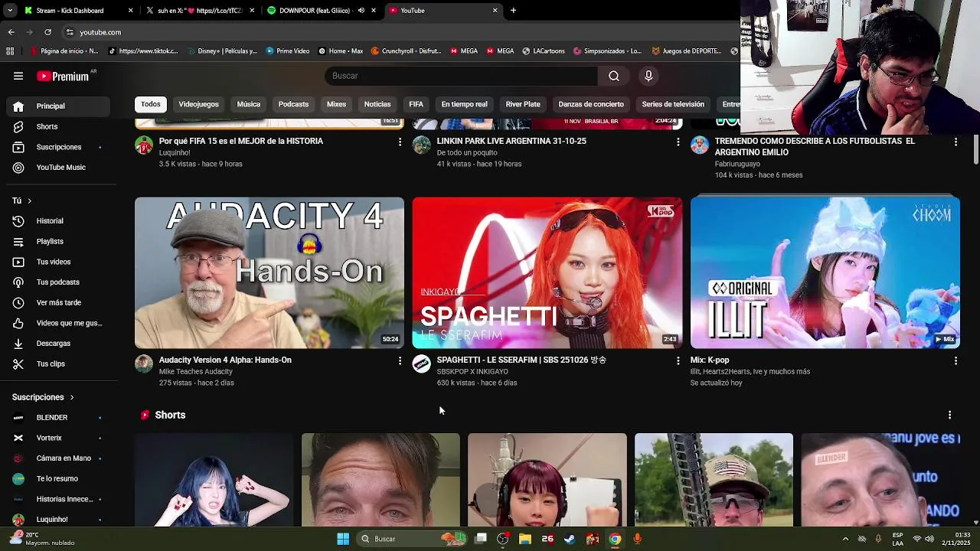Open the ILLIT K-pop mix thumbnail
The image size is (980, 551).
click(x=825, y=273)
